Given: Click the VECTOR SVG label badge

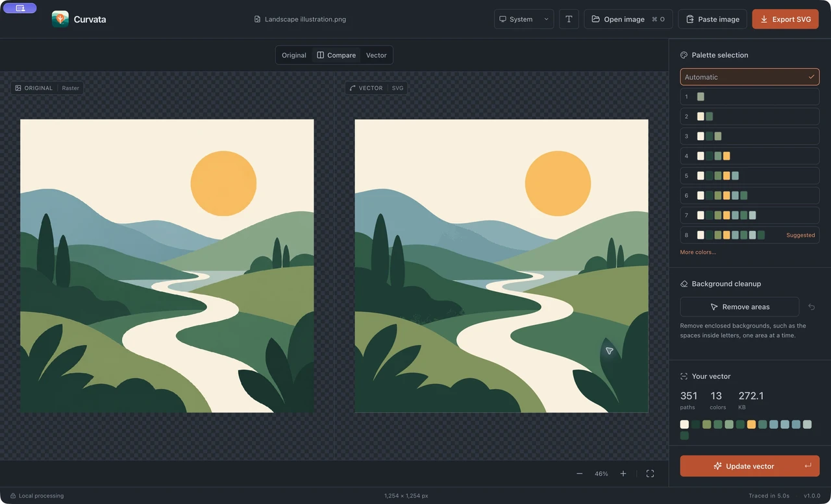Looking at the screenshot, I should click(377, 88).
